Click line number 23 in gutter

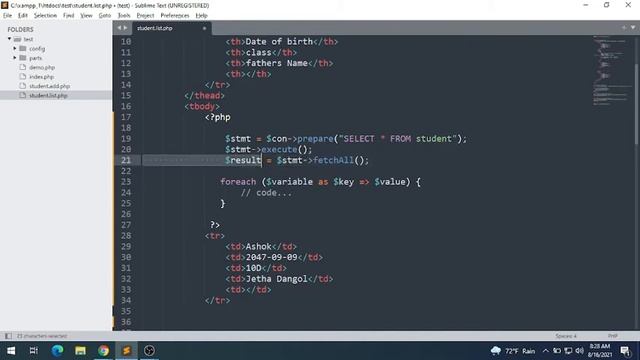(126, 182)
